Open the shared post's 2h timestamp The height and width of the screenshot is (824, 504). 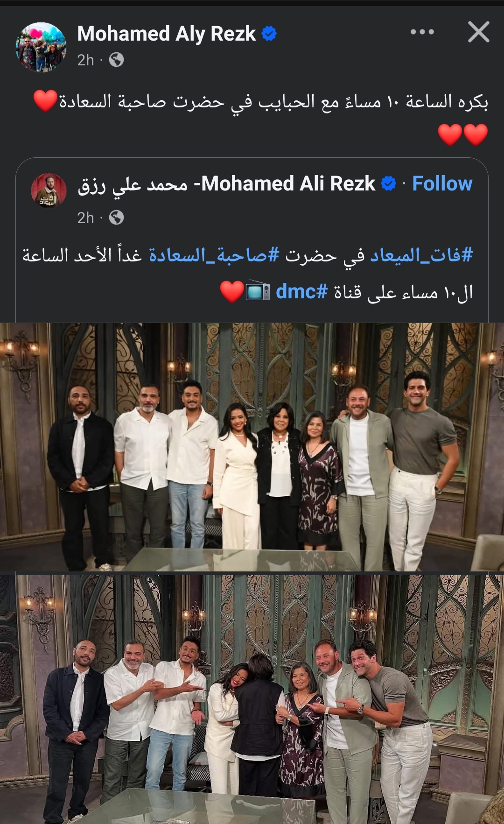click(x=85, y=218)
